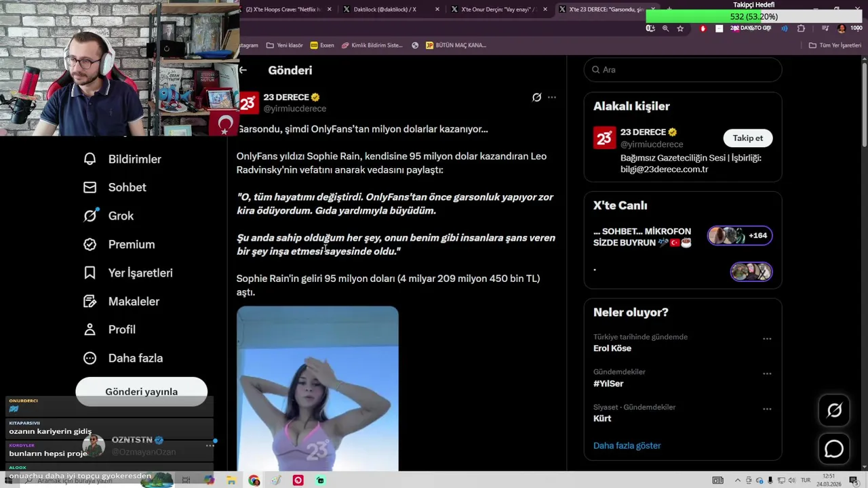Screen dimensions: 868x488
Task: Follow 23 DERECE with Takip et
Action: [x=747, y=138]
